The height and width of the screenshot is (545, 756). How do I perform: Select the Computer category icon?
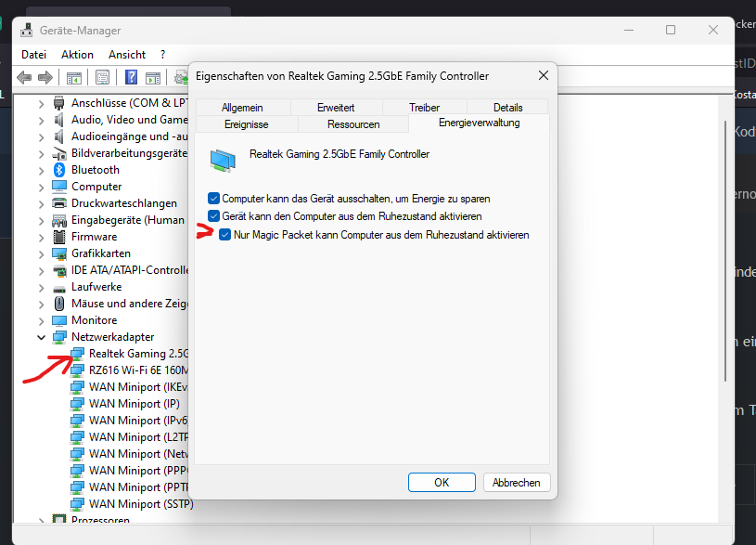59,187
